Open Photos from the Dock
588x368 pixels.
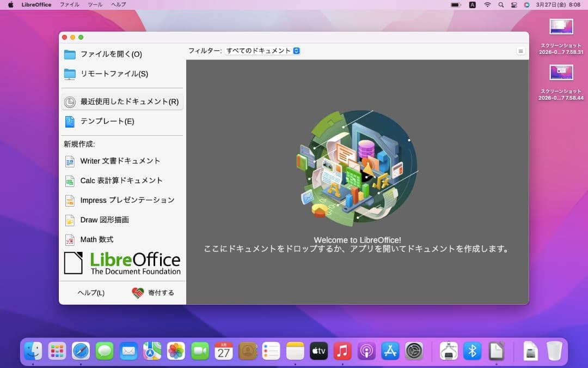coord(176,351)
